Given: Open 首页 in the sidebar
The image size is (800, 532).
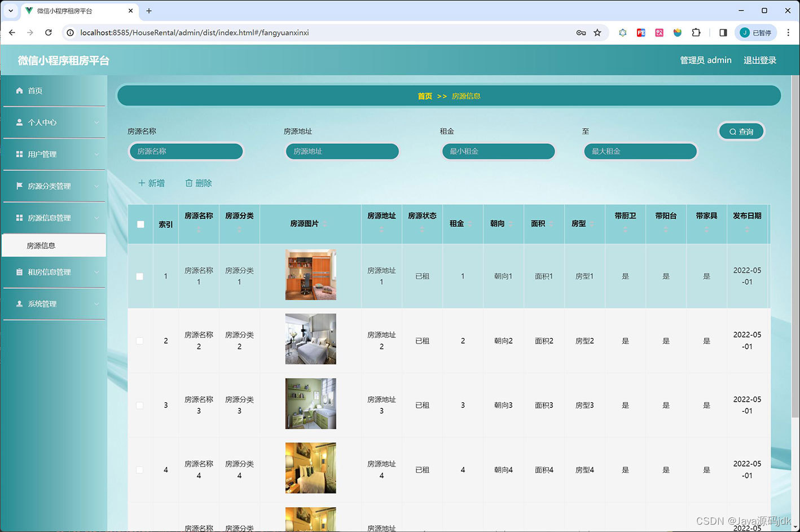Looking at the screenshot, I should click(54, 91).
